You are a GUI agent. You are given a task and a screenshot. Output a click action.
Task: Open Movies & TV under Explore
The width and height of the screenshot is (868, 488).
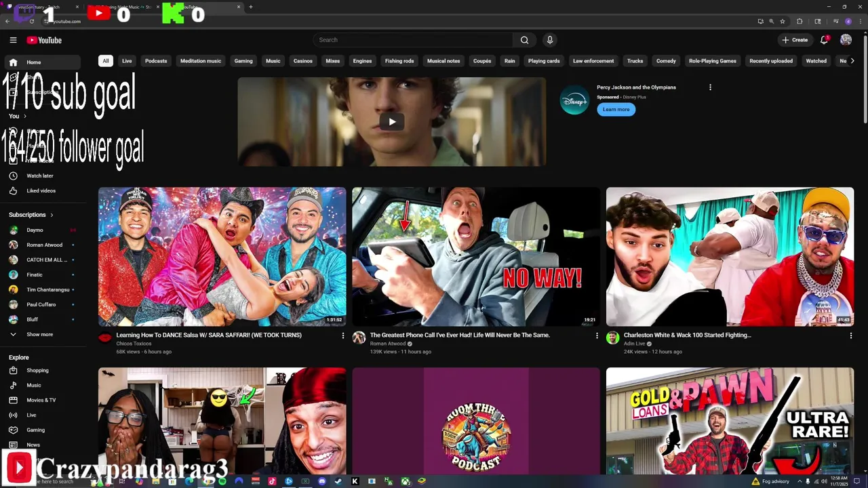[x=41, y=400]
